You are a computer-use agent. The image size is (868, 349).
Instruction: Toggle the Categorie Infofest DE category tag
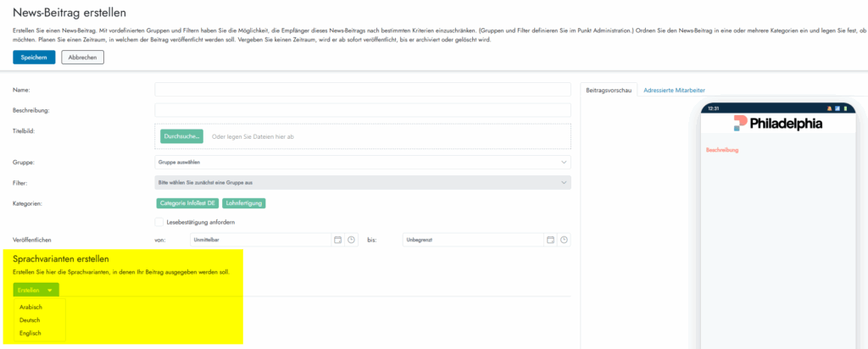(x=187, y=203)
